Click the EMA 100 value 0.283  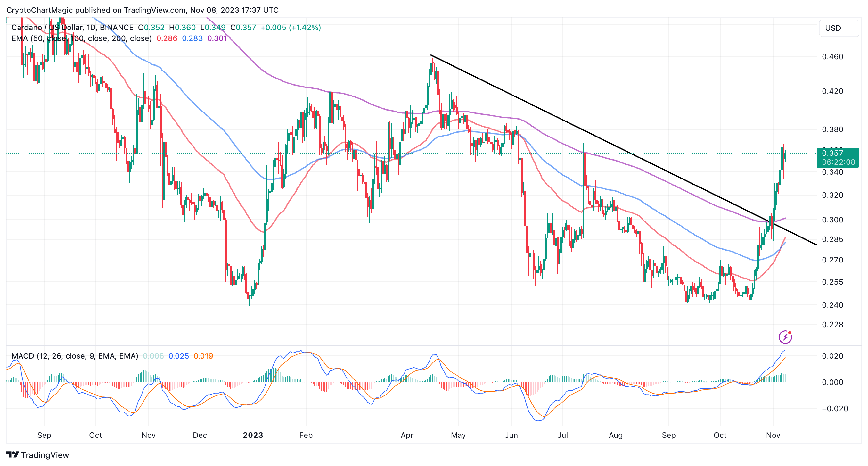[x=192, y=38]
